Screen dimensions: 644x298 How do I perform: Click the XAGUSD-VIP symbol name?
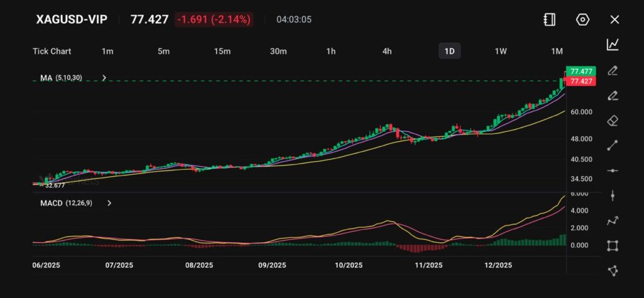tap(71, 19)
